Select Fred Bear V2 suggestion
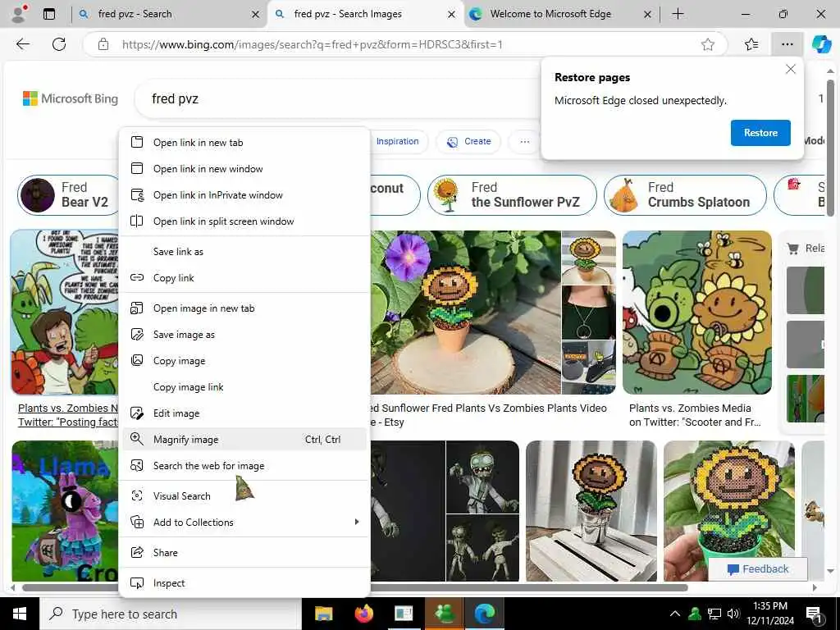The image size is (840, 630). pos(69,195)
